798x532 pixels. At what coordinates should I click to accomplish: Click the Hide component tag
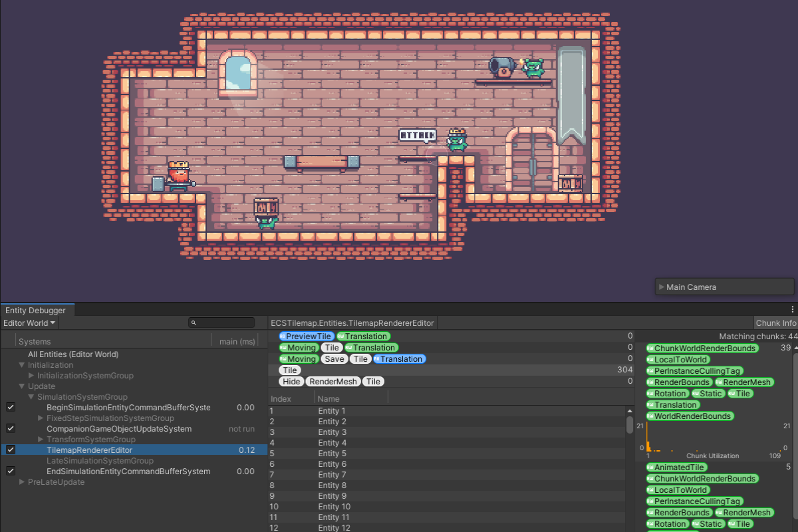pyautogui.click(x=291, y=382)
